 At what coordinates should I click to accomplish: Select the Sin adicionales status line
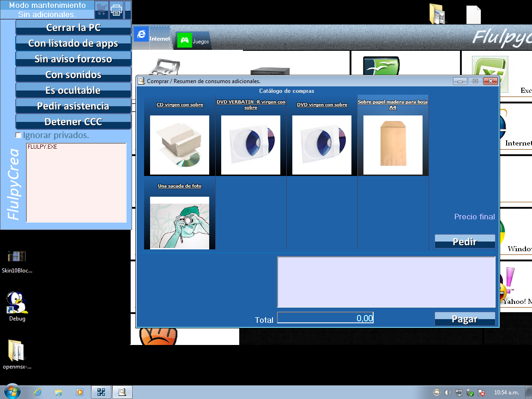coord(47,14)
